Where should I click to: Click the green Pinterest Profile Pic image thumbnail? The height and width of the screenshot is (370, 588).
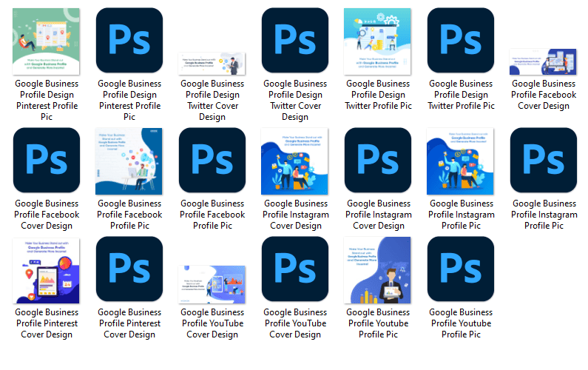(46, 41)
